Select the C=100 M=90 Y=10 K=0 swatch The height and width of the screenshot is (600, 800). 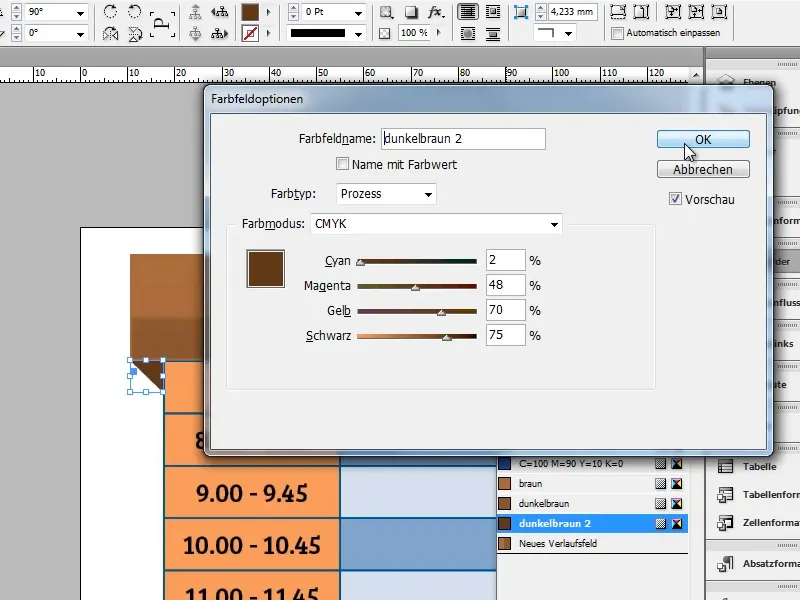pos(592,464)
